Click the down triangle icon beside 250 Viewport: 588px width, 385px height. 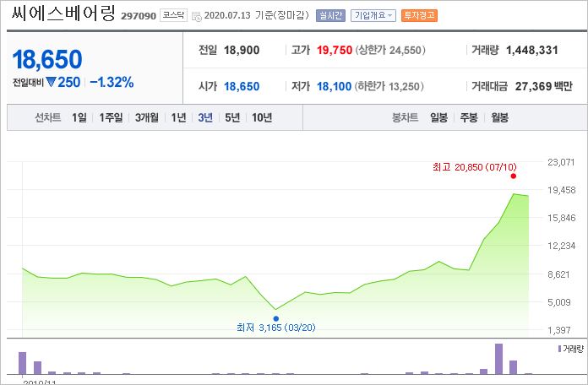(x=51, y=82)
